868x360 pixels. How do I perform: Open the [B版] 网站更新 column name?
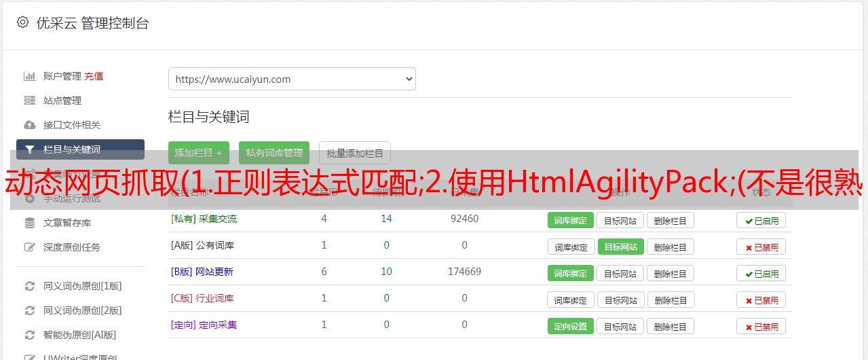(x=202, y=272)
